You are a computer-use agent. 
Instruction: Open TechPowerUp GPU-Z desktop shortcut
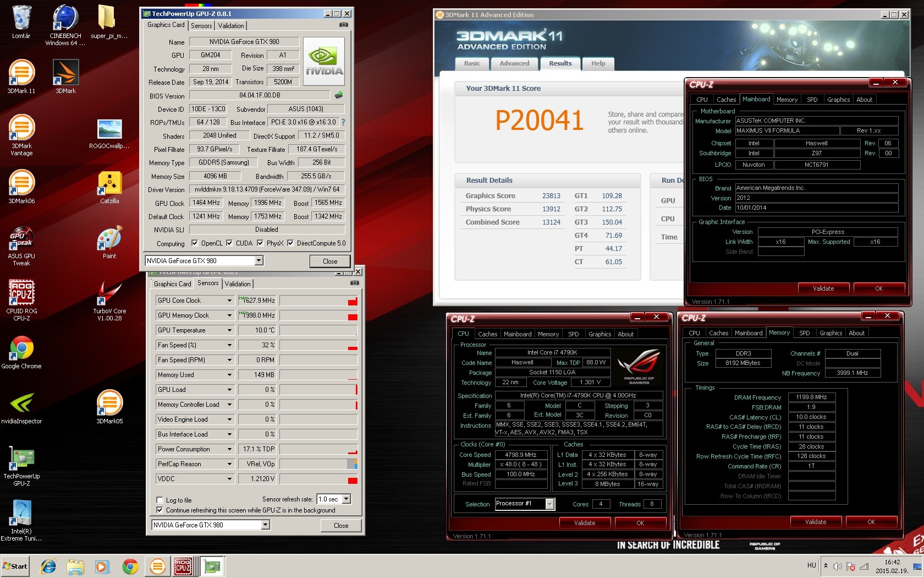(21, 465)
